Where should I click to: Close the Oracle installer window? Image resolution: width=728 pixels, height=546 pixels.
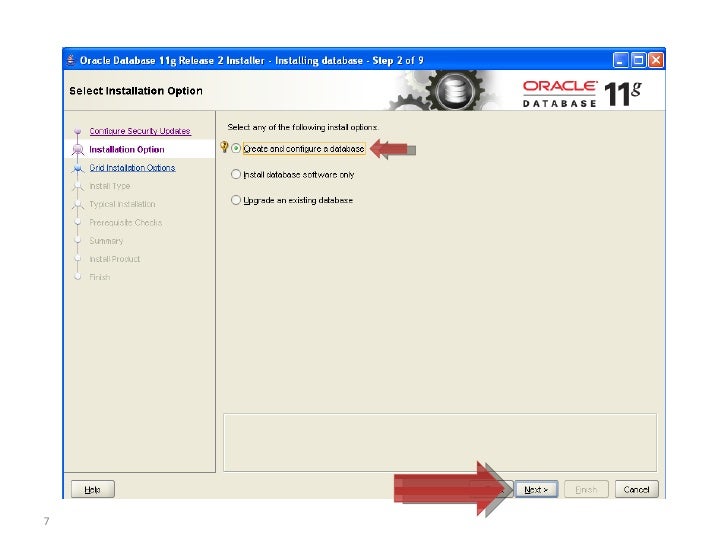[656, 60]
